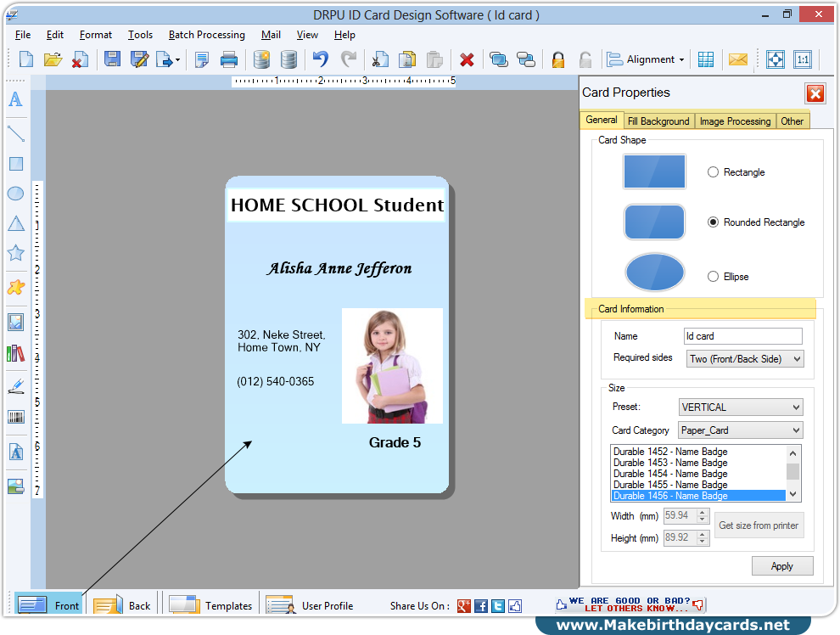Unlock the object with the open padlock icon
Screen dimensions: 840x635
coord(585,59)
